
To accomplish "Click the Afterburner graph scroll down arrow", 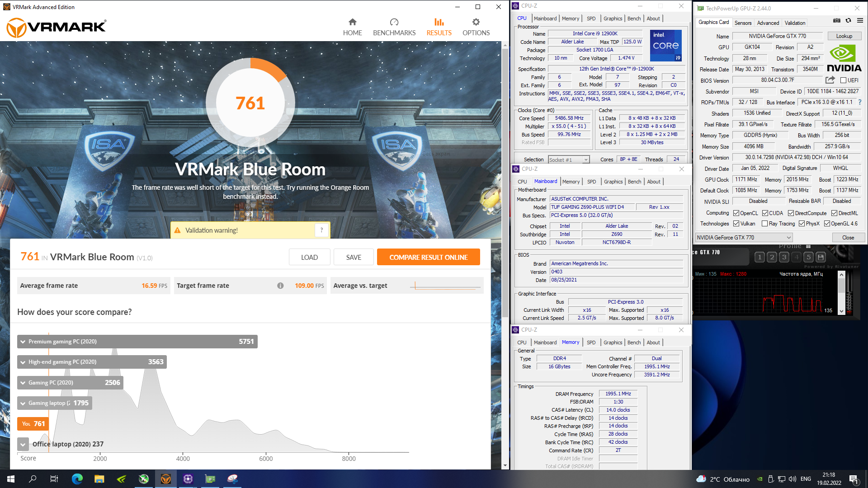I will click(841, 311).
